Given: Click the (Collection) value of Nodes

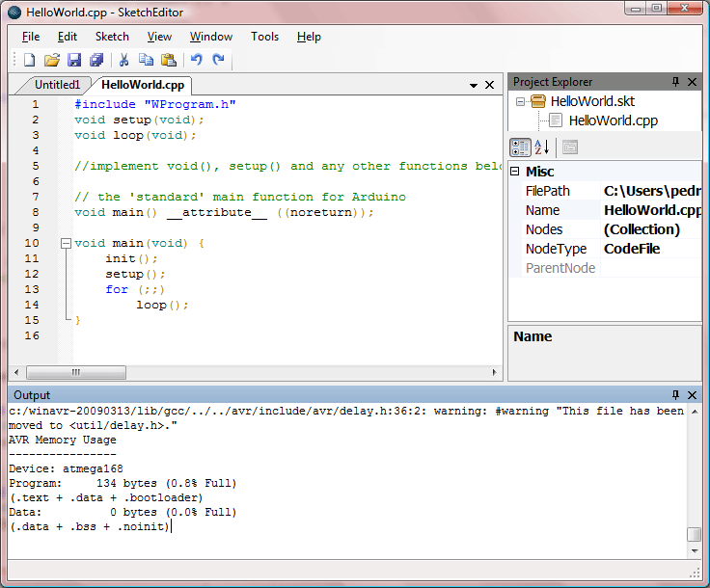Looking at the screenshot, I should (x=642, y=229).
